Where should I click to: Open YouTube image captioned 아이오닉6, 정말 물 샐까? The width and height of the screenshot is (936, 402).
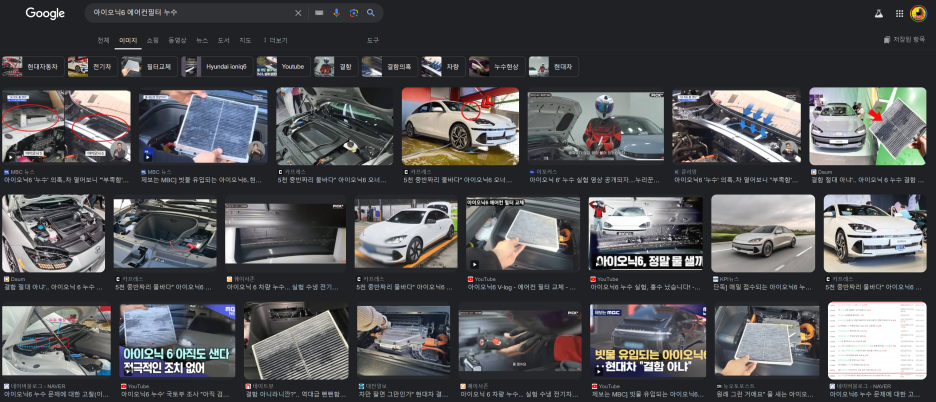point(646,234)
